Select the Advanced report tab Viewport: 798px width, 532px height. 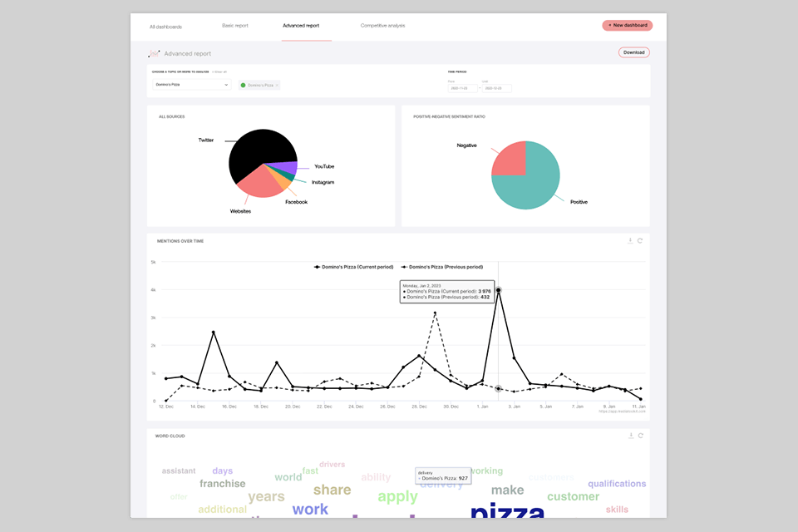tap(301, 26)
